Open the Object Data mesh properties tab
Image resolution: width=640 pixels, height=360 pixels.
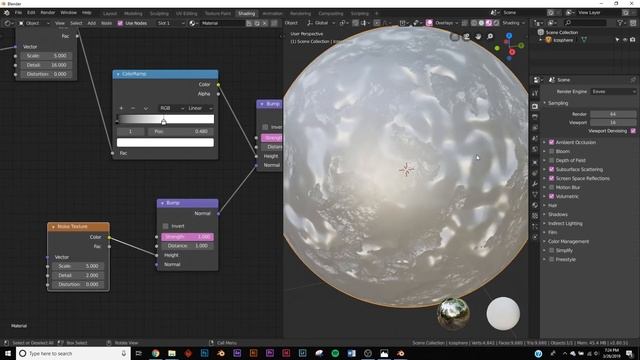click(535, 195)
